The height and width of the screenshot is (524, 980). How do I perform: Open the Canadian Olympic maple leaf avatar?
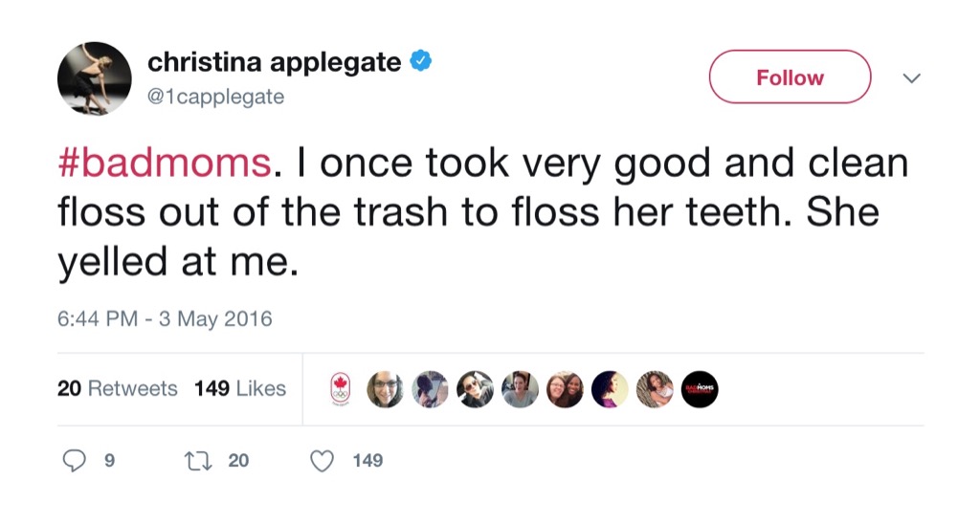(x=341, y=389)
